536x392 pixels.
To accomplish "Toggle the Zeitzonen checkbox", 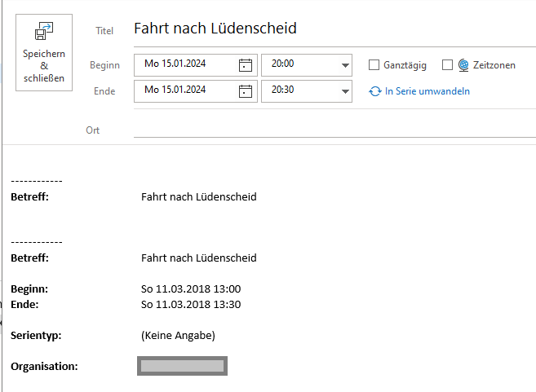I will [447, 65].
